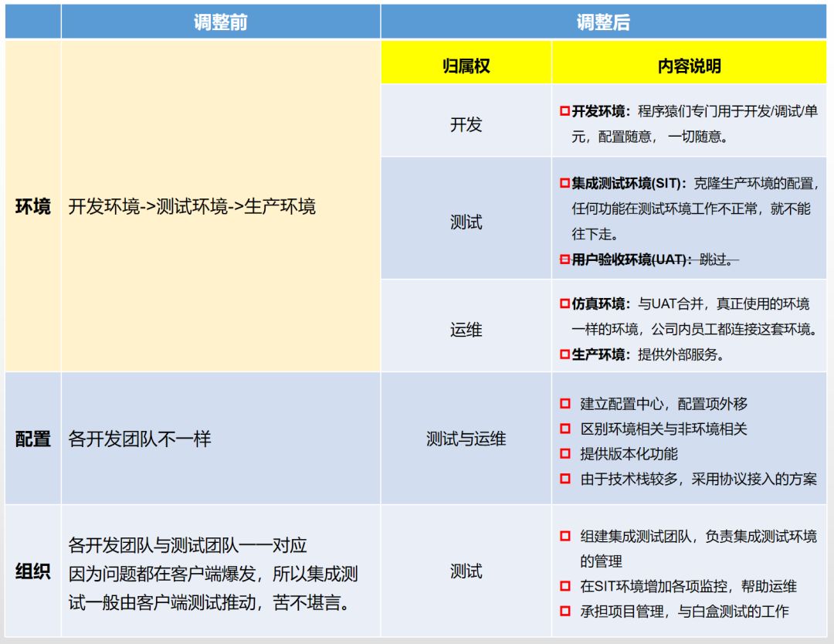The height and width of the screenshot is (644, 834).
Task: Click red bullet before 生产环境
Action: click(x=564, y=354)
